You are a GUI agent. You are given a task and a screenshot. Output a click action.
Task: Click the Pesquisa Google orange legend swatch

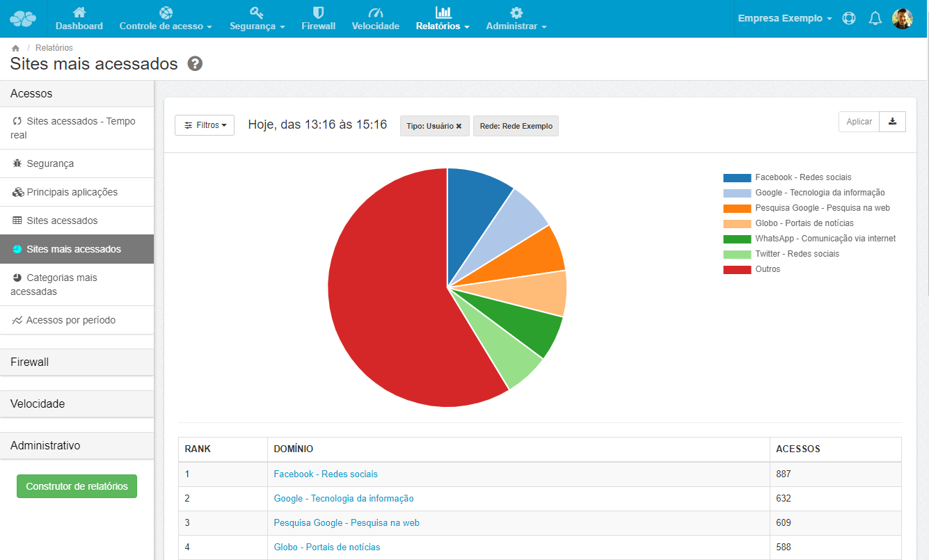(737, 209)
